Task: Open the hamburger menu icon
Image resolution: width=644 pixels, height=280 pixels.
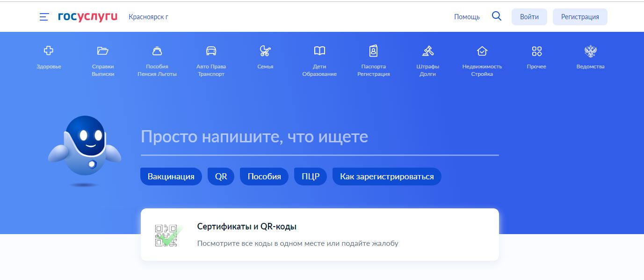Action: coord(44,17)
